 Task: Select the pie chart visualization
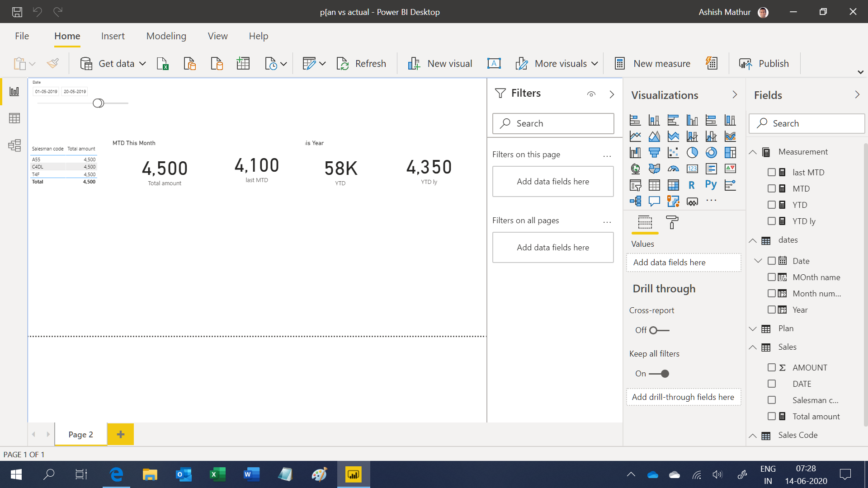692,153
